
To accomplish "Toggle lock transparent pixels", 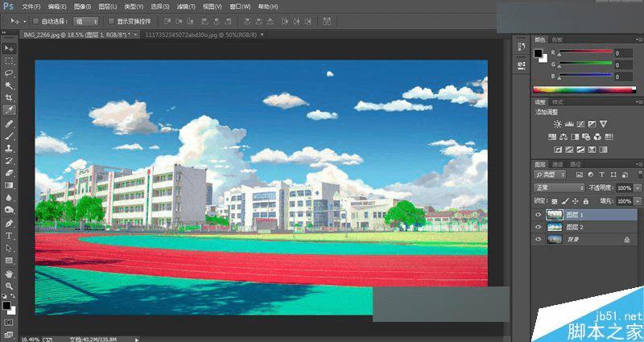I will point(555,201).
